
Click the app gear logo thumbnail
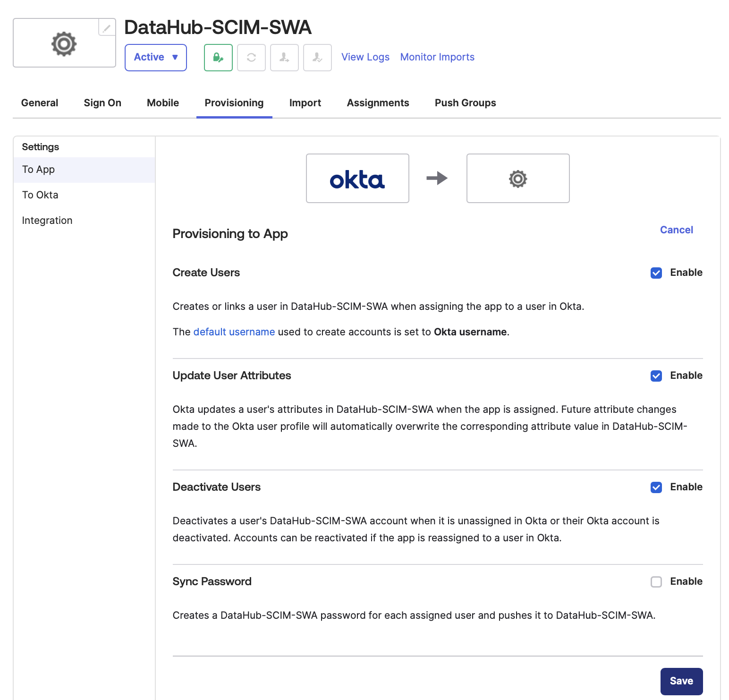[64, 43]
